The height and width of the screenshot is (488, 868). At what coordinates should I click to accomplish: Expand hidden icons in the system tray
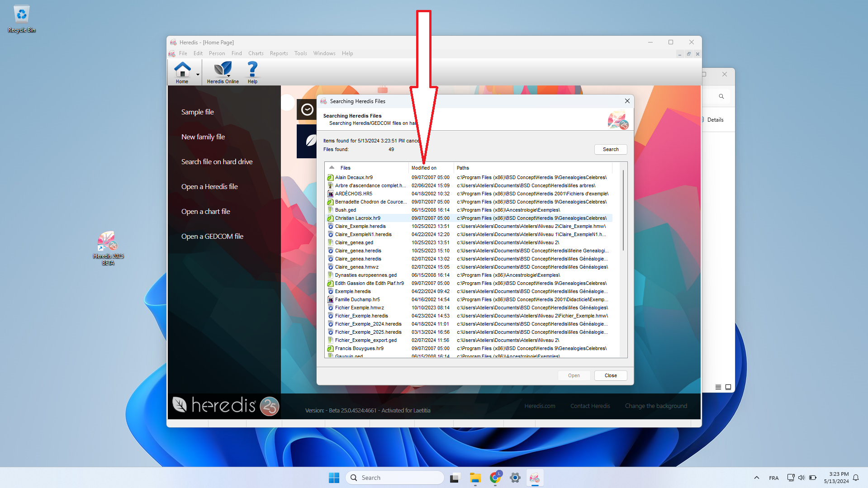(x=756, y=477)
